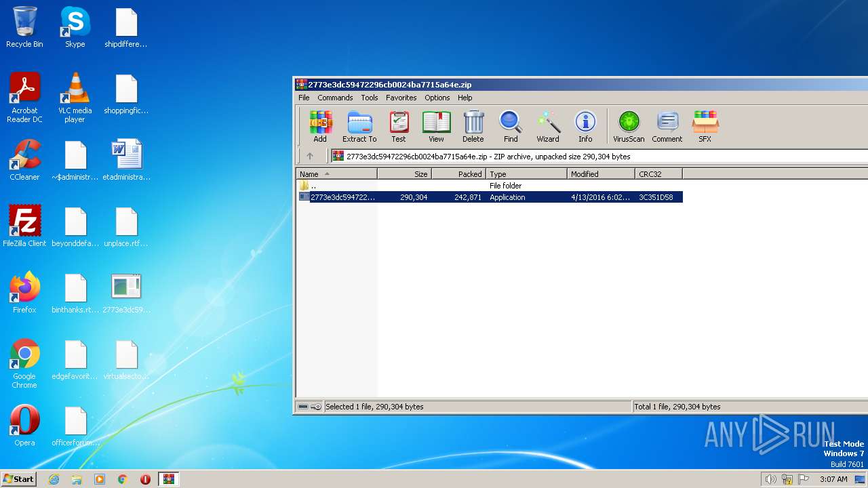The width and height of the screenshot is (868, 488).
Task: Select the 2773e3dc594722... application file row
Action: [x=490, y=197]
